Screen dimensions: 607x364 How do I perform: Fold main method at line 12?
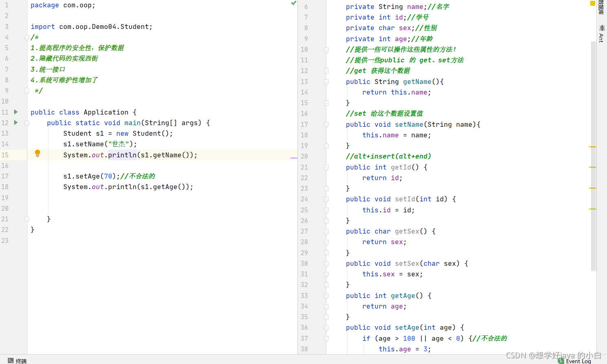coord(27,123)
